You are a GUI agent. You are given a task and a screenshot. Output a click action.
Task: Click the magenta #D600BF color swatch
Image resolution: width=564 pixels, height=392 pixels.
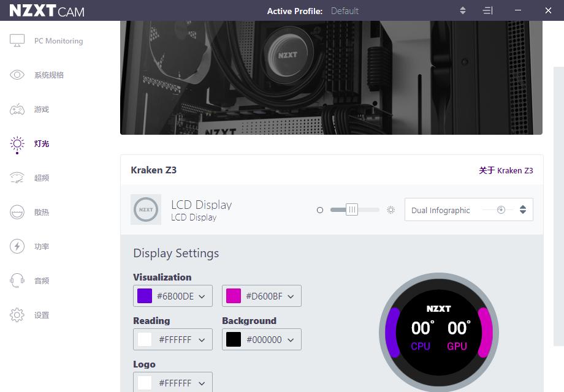click(234, 296)
